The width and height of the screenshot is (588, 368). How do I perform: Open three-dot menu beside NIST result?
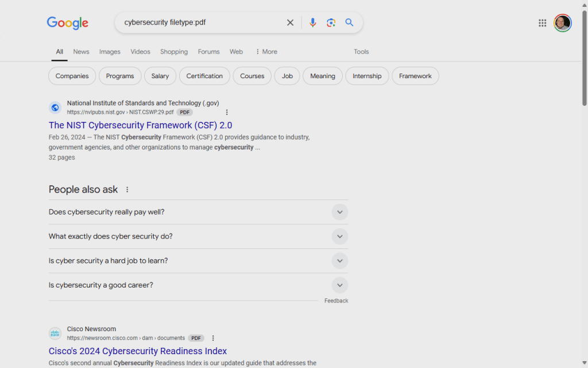point(227,112)
